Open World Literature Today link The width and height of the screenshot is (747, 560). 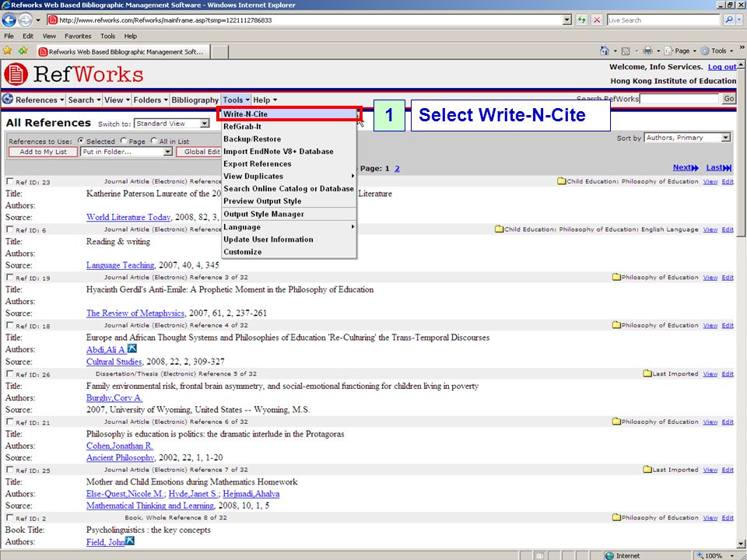[x=128, y=217]
